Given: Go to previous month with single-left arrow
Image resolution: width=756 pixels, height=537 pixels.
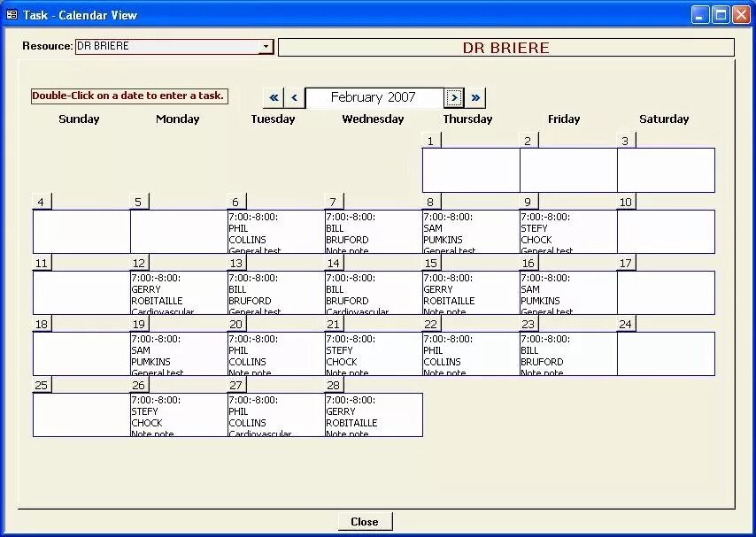Looking at the screenshot, I should pyautogui.click(x=294, y=98).
